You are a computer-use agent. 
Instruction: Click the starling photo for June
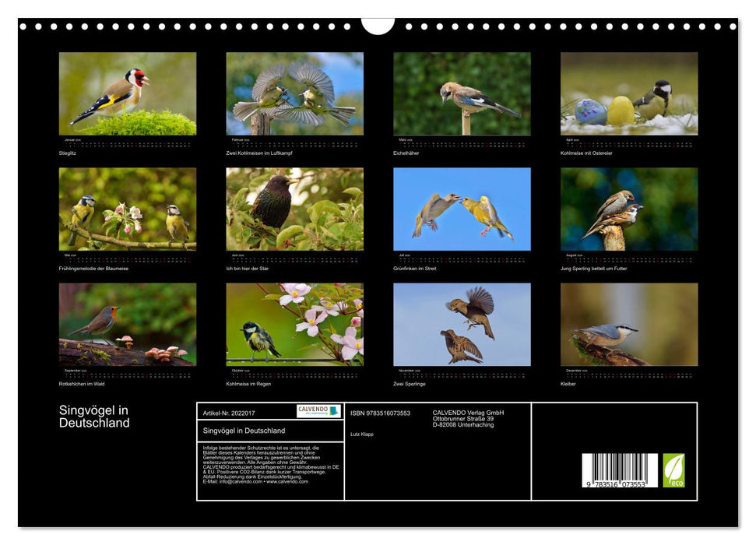pyautogui.click(x=294, y=209)
